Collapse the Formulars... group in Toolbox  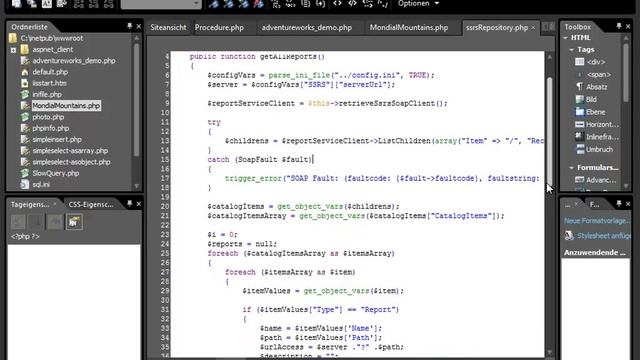click(572, 168)
